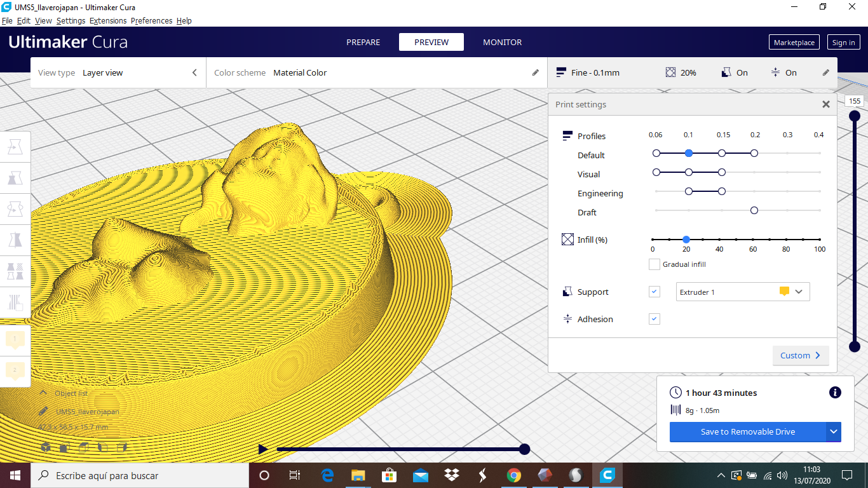Open the Extruder 1 support dropdown
The height and width of the screenshot is (488, 868).
pos(742,292)
